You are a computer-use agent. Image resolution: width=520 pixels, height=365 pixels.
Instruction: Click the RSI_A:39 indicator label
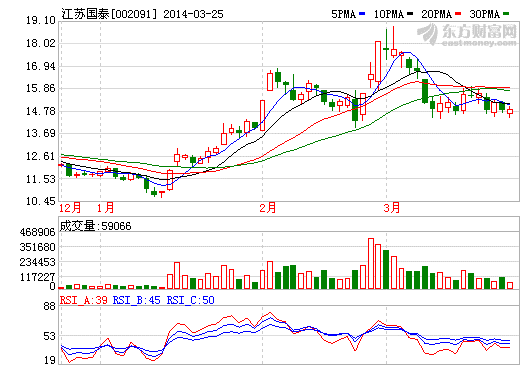pos(84,300)
